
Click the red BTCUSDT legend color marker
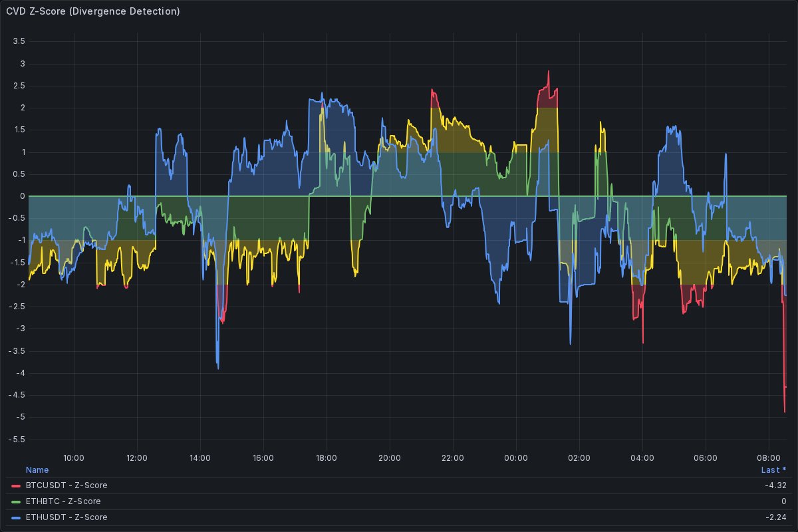click(x=17, y=485)
